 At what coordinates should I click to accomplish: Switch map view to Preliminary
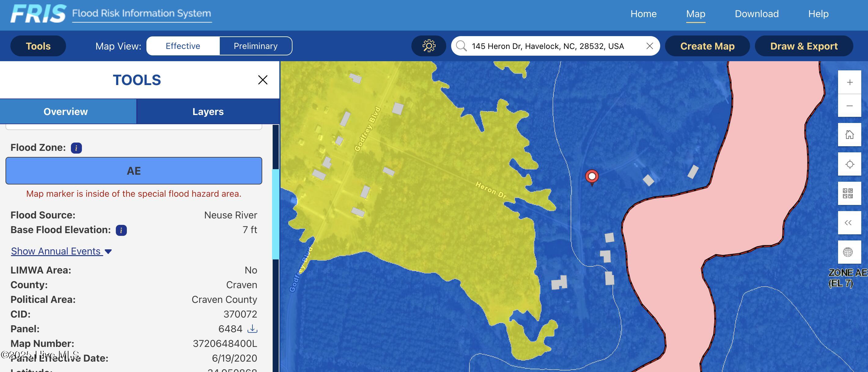tap(256, 46)
